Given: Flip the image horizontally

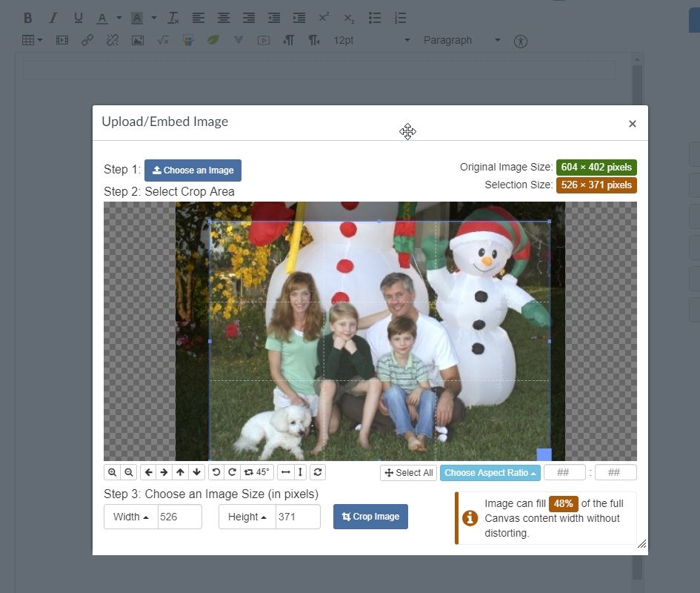Looking at the screenshot, I should 285,472.
